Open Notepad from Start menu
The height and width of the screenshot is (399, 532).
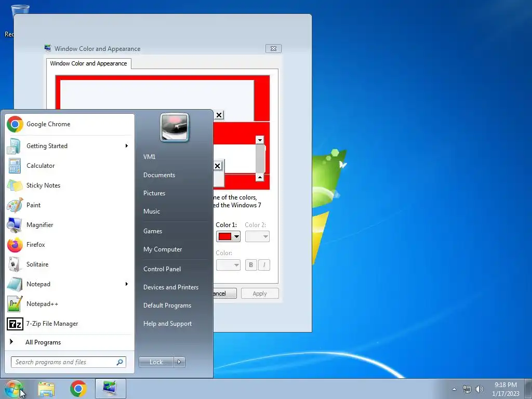(70, 284)
